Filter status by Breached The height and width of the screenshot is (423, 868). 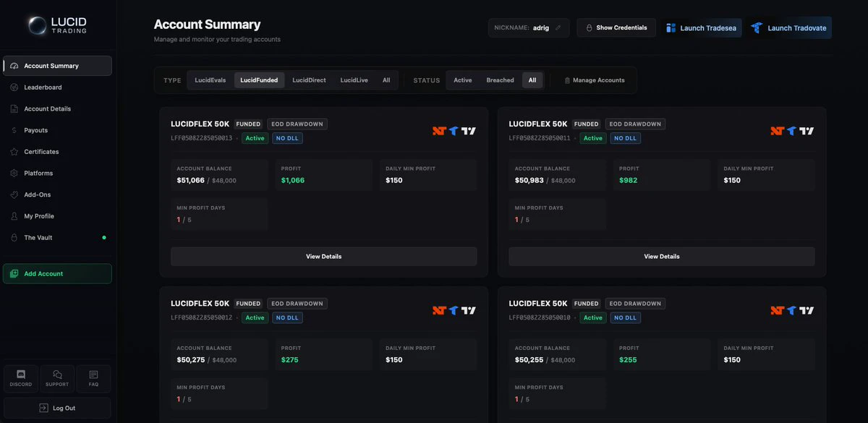click(x=500, y=80)
